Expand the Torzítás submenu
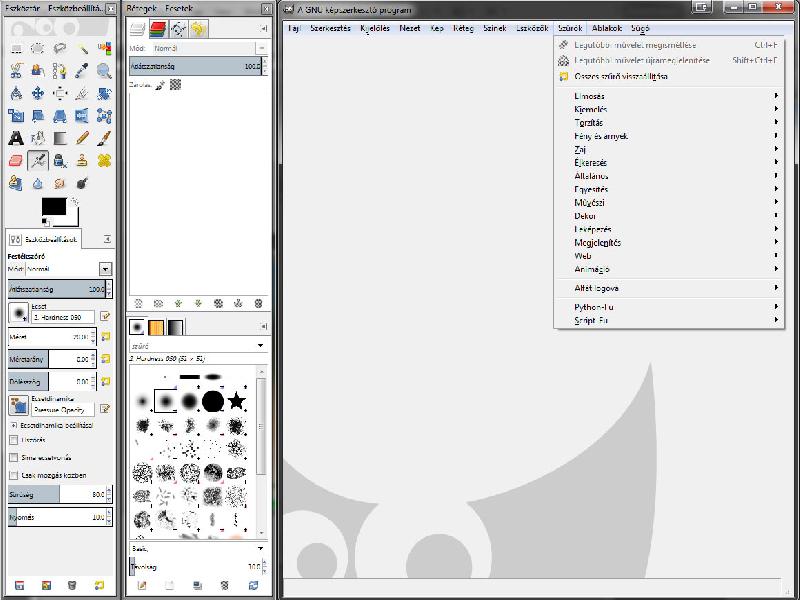The image size is (800, 600). tap(669, 122)
